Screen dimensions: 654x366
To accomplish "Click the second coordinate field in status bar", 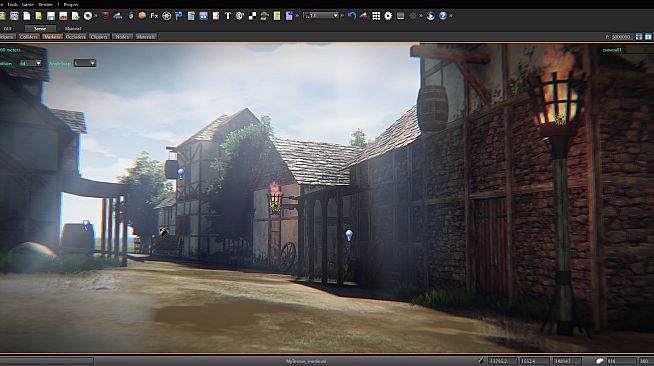I will click(534, 361).
